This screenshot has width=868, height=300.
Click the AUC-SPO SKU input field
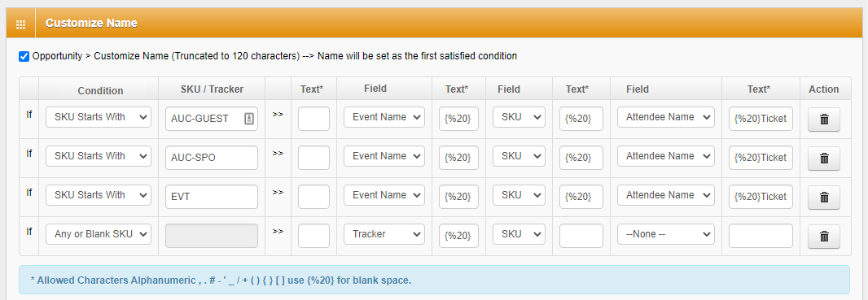212,158
